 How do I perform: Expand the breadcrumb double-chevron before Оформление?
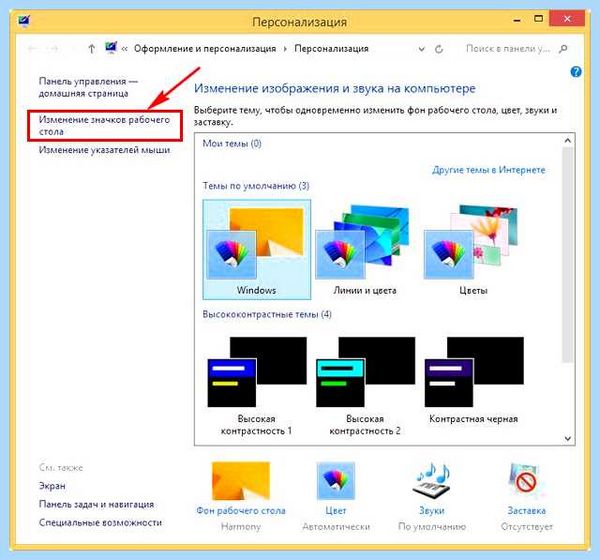click(x=124, y=49)
